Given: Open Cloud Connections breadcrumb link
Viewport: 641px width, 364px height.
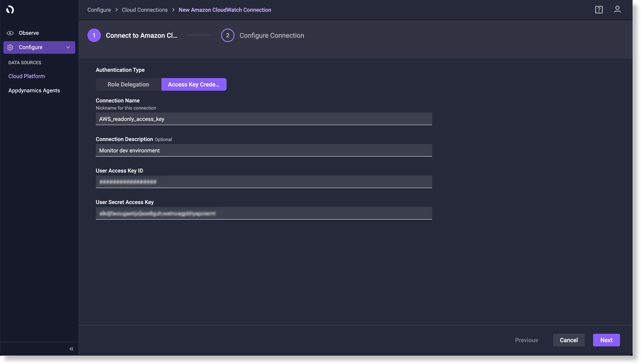Looking at the screenshot, I should pos(145,10).
